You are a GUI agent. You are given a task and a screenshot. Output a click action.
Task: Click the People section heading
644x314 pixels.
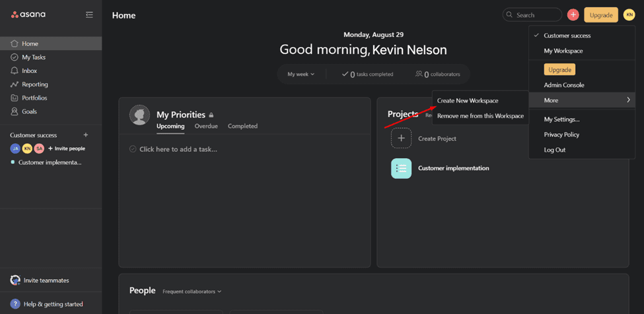[143, 291]
